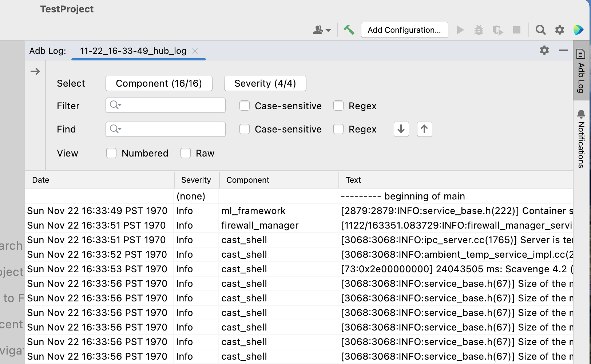Enable Regex for the Find field
This screenshot has width=591, height=364.
point(338,129)
